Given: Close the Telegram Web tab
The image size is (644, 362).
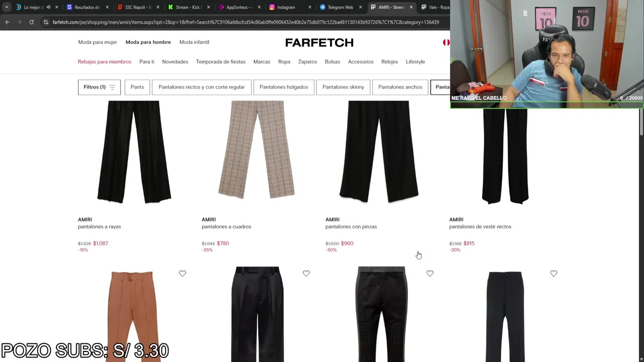Looking at the screenshot, I should (360, 7).
